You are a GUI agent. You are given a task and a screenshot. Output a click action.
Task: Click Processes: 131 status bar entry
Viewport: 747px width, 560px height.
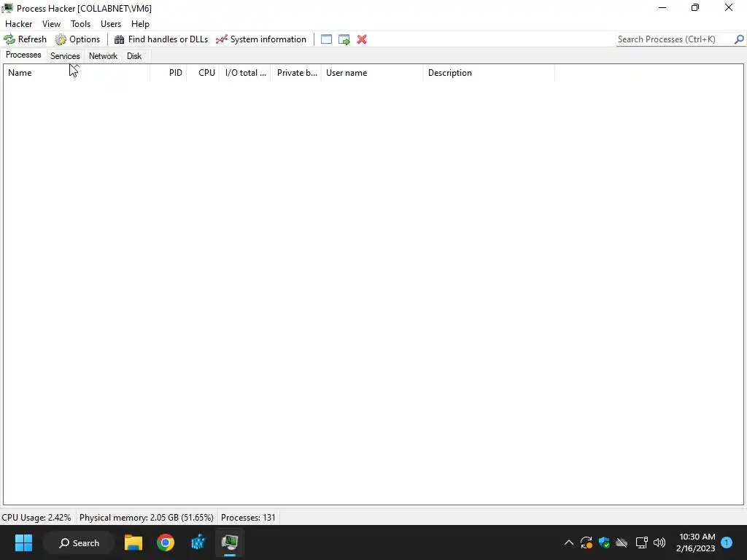tap(248, 518)
